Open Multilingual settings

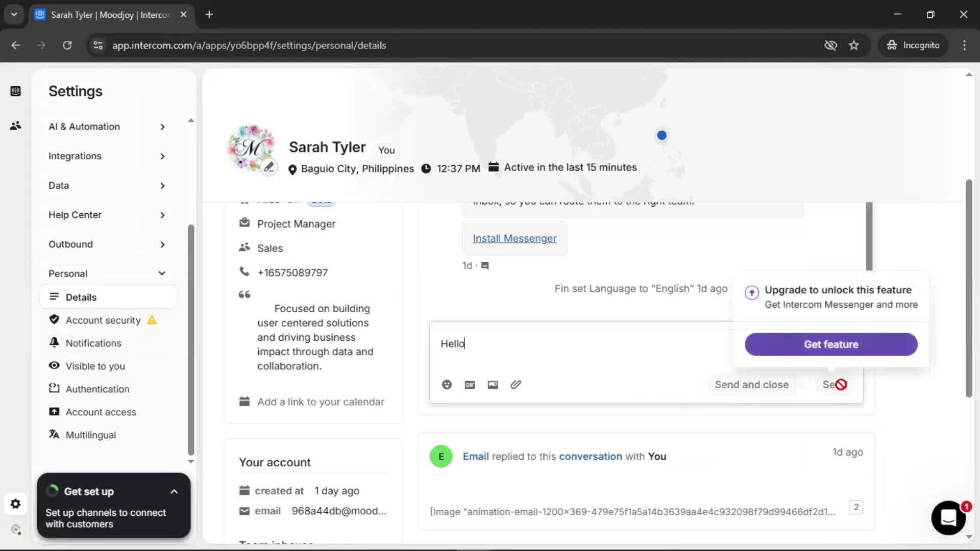point(90,435)
